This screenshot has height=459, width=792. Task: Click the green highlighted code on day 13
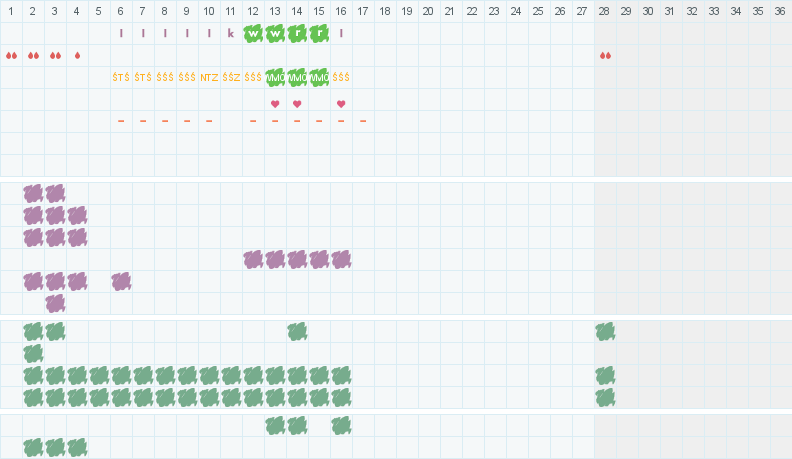(x=275, y=77)
